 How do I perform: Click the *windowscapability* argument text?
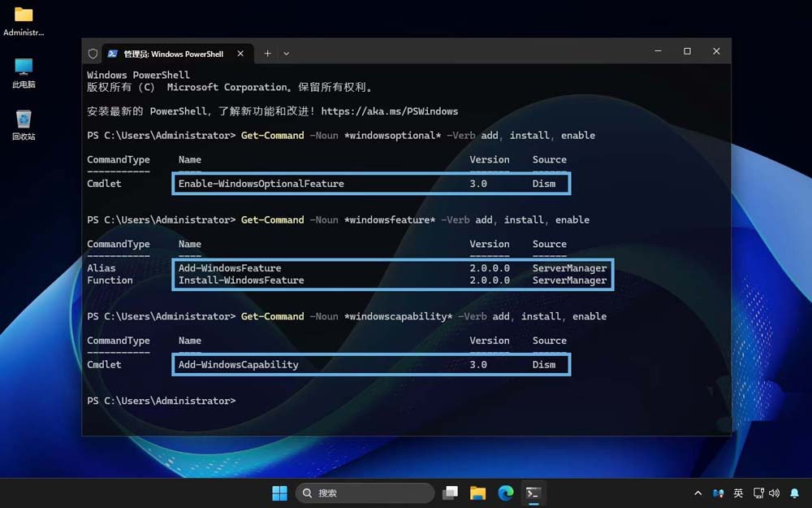398,316
